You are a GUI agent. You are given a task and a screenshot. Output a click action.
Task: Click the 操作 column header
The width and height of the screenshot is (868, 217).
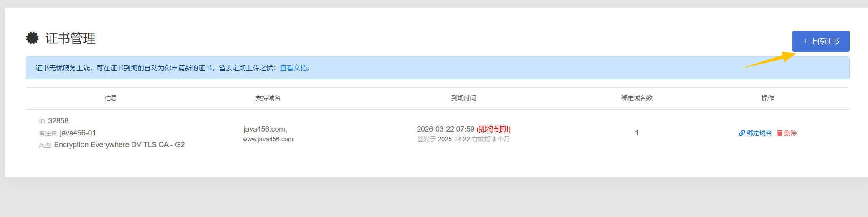pyautogui.click(x=767, y=98)
